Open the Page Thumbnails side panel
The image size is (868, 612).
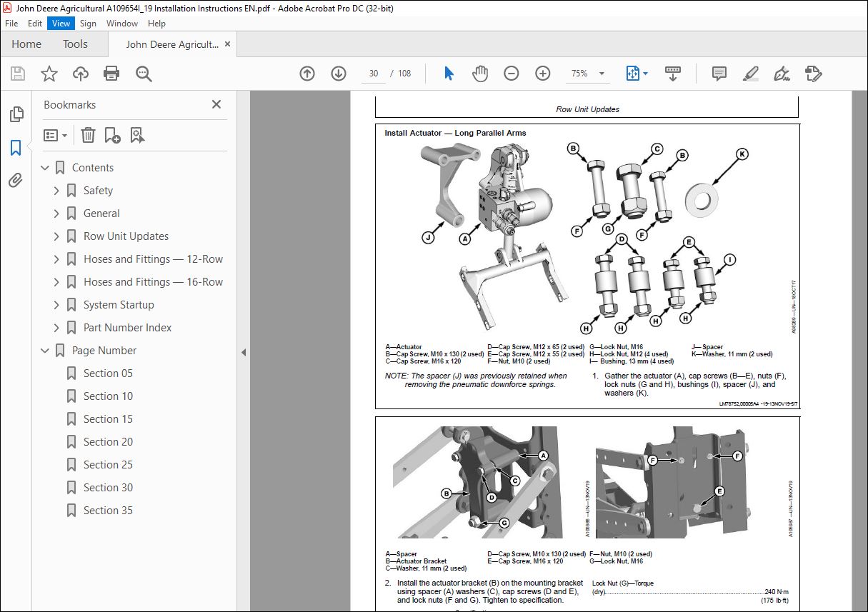click(16, 114)
